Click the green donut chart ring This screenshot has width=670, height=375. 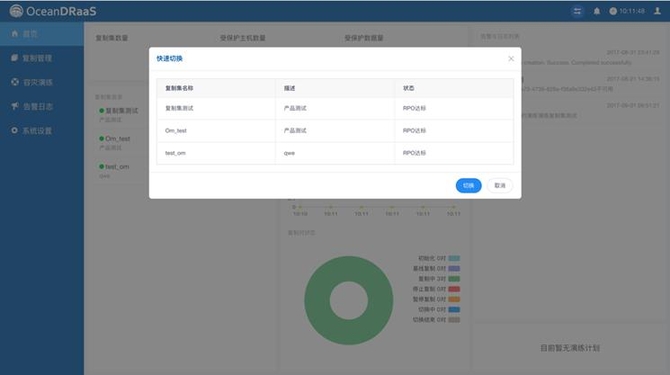[x=317, y=300]
